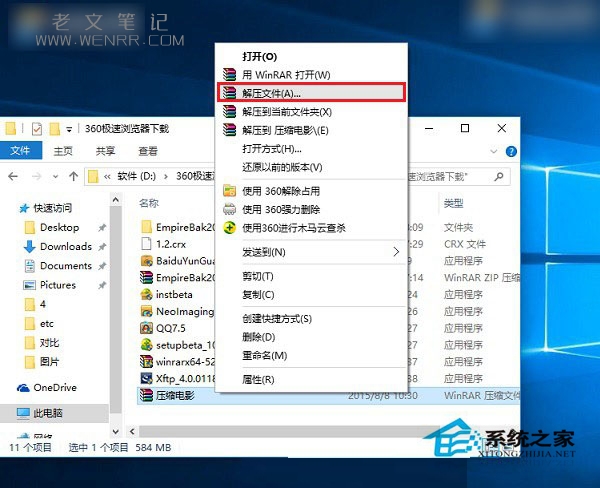Click the Xftp installer icon
600x488 pixels.
(147, 379)
